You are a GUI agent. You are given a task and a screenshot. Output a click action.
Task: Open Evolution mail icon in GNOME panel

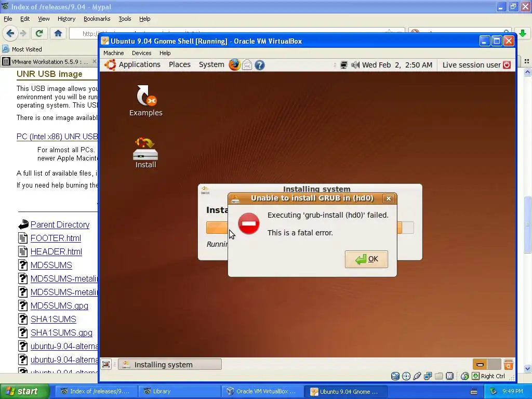click(x=247, y=65)
